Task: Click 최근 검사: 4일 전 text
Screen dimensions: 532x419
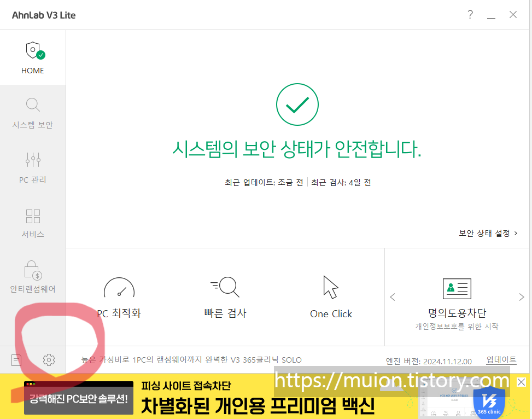Action: pyautogui.click(x=341, y=183)
